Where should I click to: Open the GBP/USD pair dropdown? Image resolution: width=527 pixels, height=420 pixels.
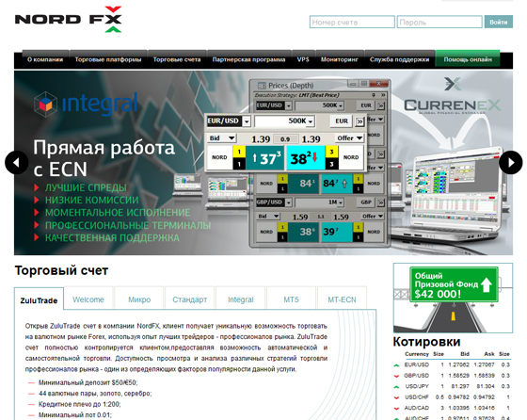point(289,202)
